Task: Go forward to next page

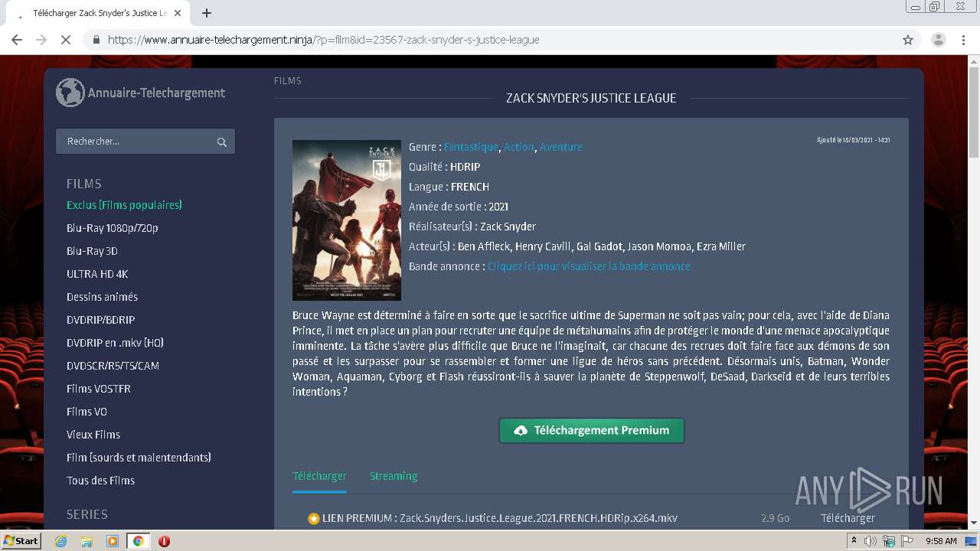Action: 41,40
